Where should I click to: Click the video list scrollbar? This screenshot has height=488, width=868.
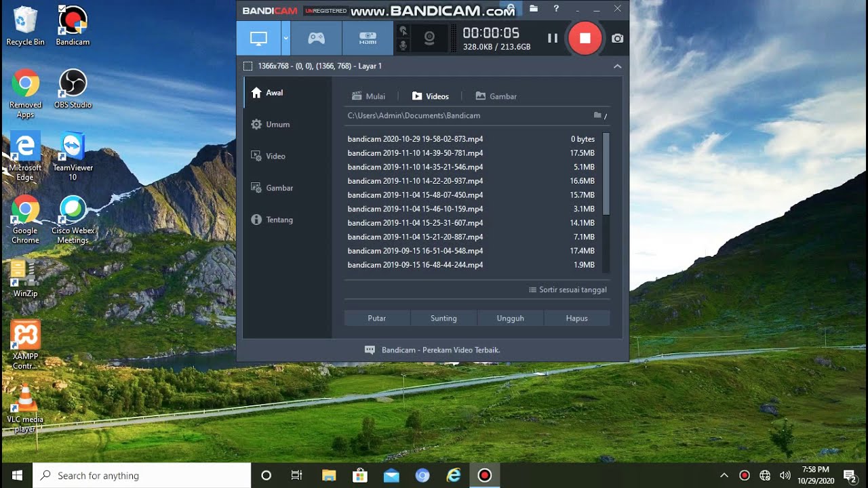[606, 174]
